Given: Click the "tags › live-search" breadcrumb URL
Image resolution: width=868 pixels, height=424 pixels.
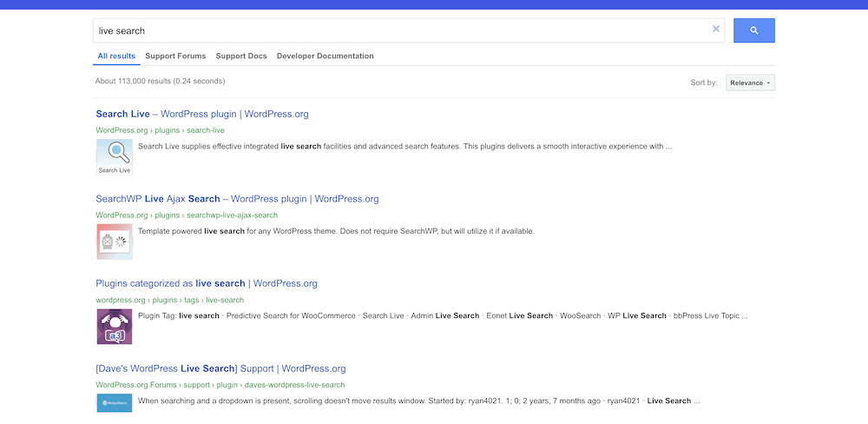Looking at the screenshot, I should 170,300.
